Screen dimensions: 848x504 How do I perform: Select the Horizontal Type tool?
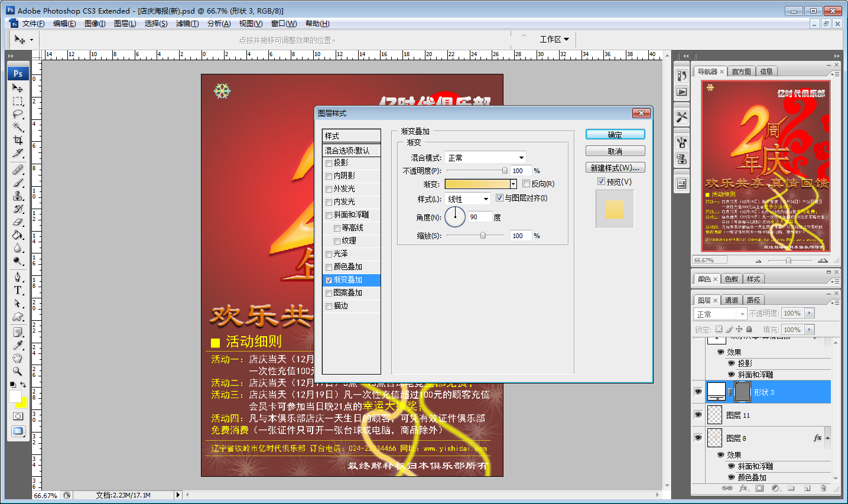18,290
